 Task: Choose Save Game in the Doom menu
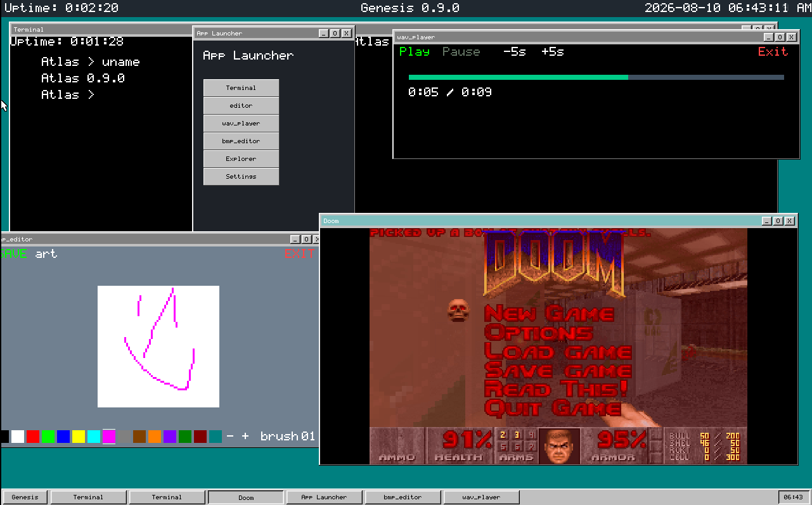[558, 371]
